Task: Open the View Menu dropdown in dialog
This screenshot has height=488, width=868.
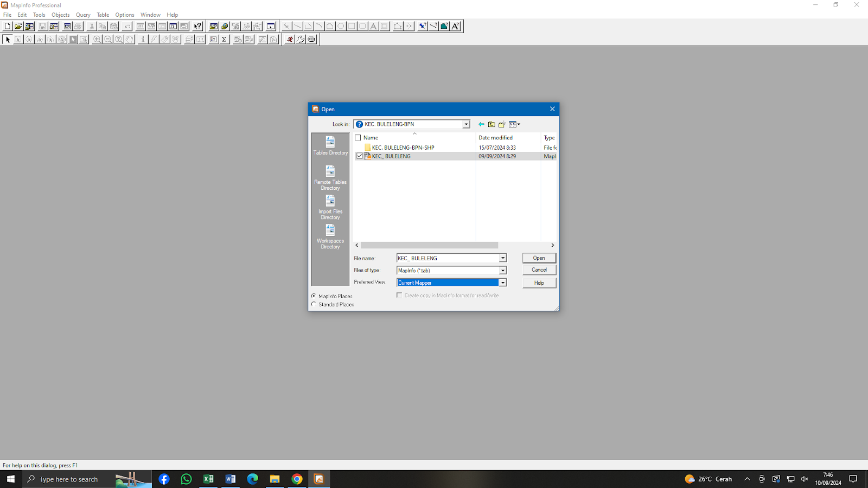Action: coord(514,124)
